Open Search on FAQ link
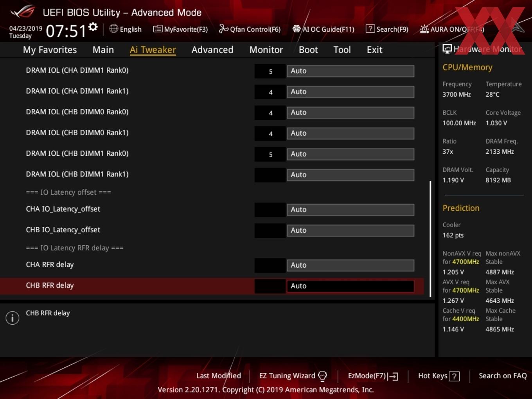Image resolution: width=532 pixels, height=399 pixels. coord(503,376)
